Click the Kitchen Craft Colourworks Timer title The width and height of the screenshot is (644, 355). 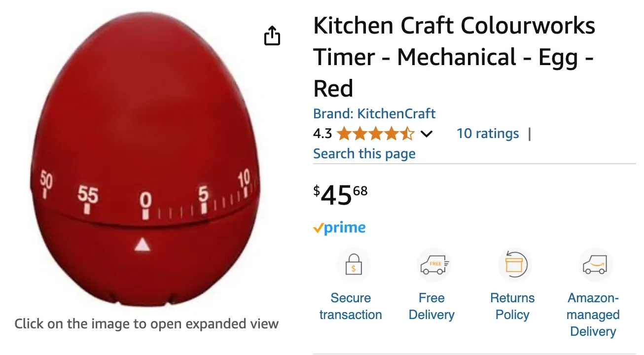pos(454,57)
